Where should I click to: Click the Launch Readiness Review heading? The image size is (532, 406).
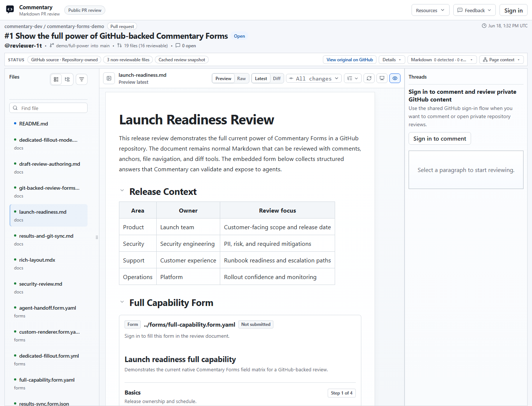point(197,120)
